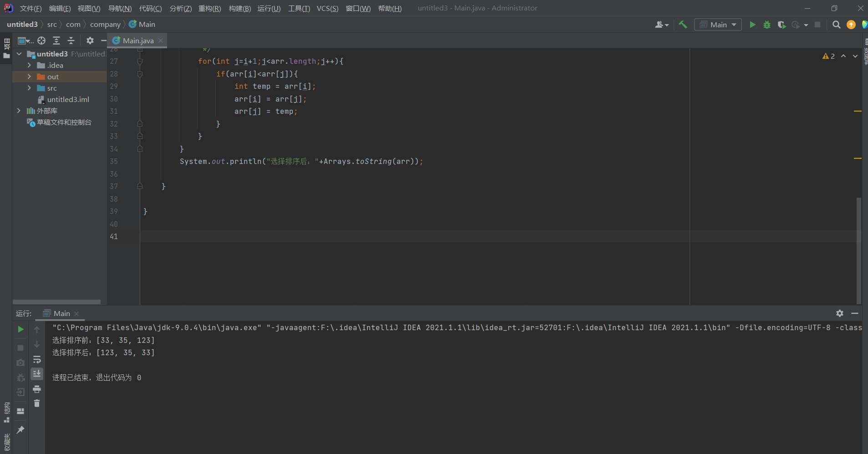Select the untitled3.iml file
The image size is (868, 454).
pos(68,99)
